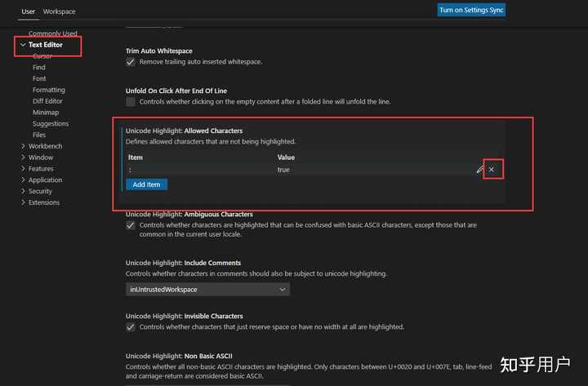
Task: Select the User settings tab
Action: [x=28, y=11]
